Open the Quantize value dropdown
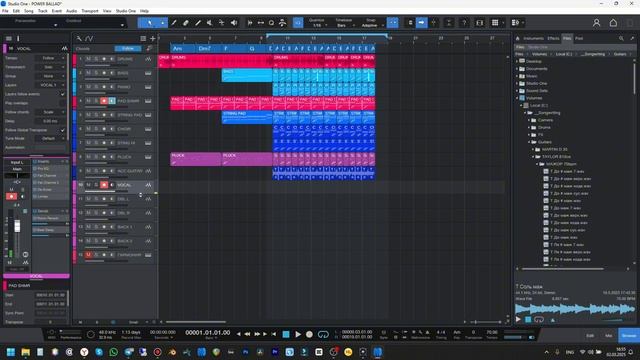This screenshot has height=360, width=640. (318, 25)
